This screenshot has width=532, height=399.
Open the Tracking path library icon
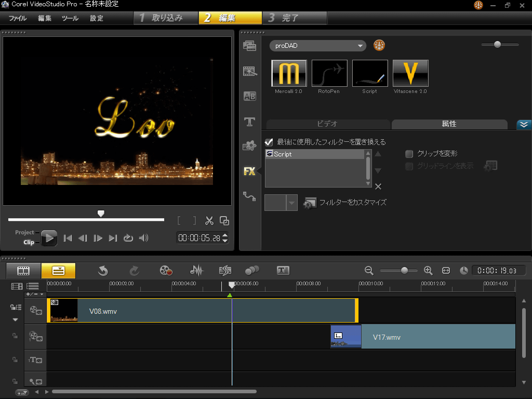(x=249, y=196)
